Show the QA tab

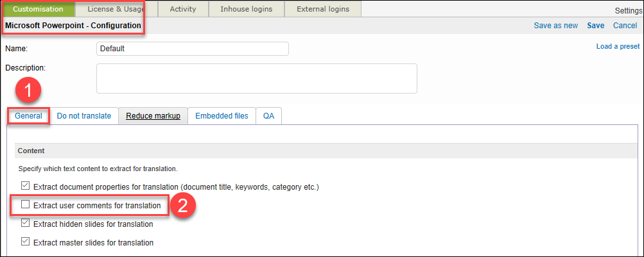[x=268, y=116]
